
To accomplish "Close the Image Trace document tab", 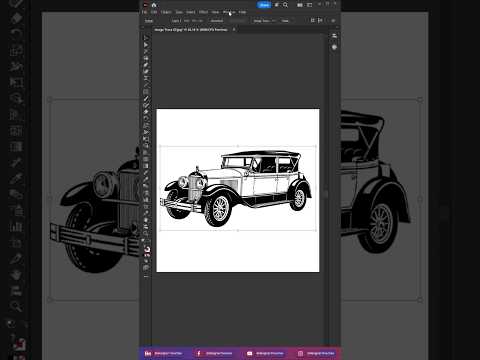I will pos(234,30).
